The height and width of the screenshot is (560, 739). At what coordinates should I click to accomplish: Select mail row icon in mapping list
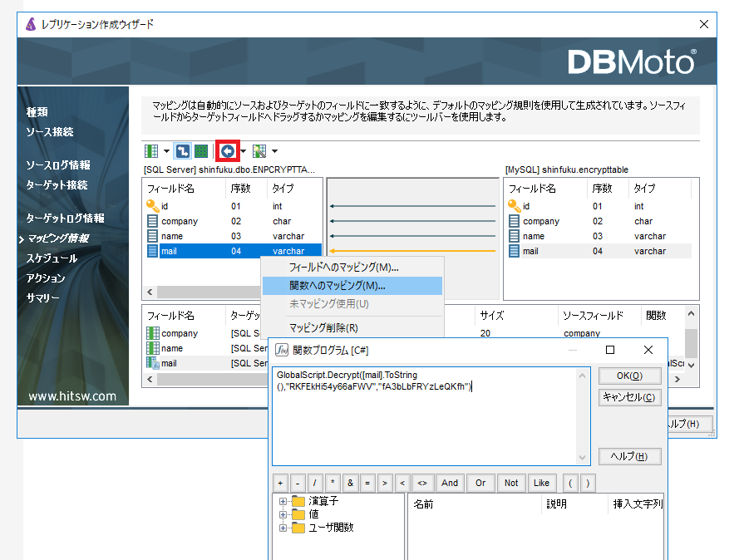click(153, 363)
